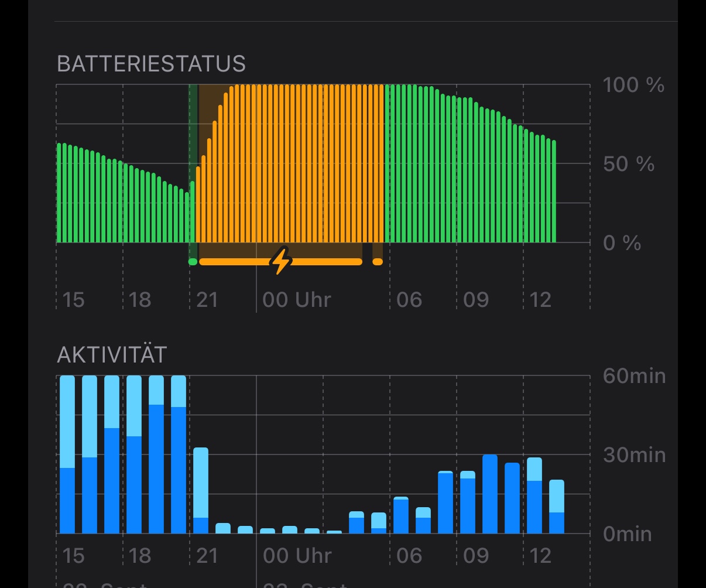Tap the 00 Uhr label under battery chart
The width and height of the screenshot is (706, 588).
(297, 300)
